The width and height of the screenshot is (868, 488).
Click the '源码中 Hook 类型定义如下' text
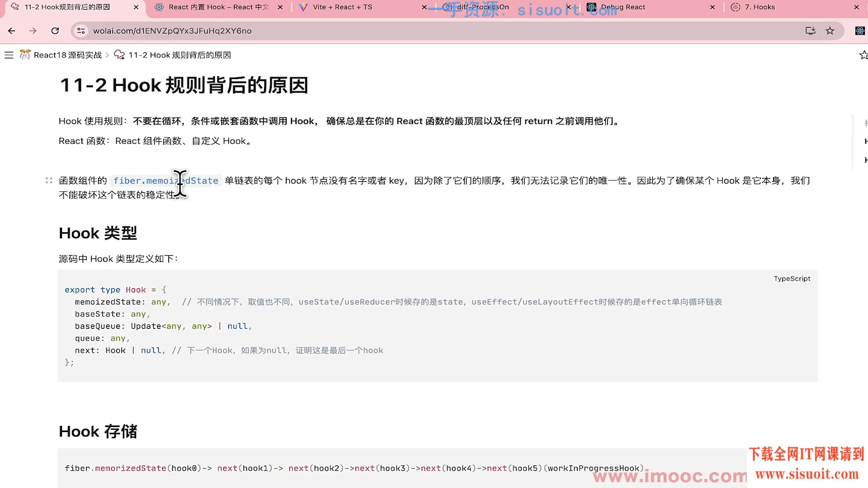click(118, 259)
